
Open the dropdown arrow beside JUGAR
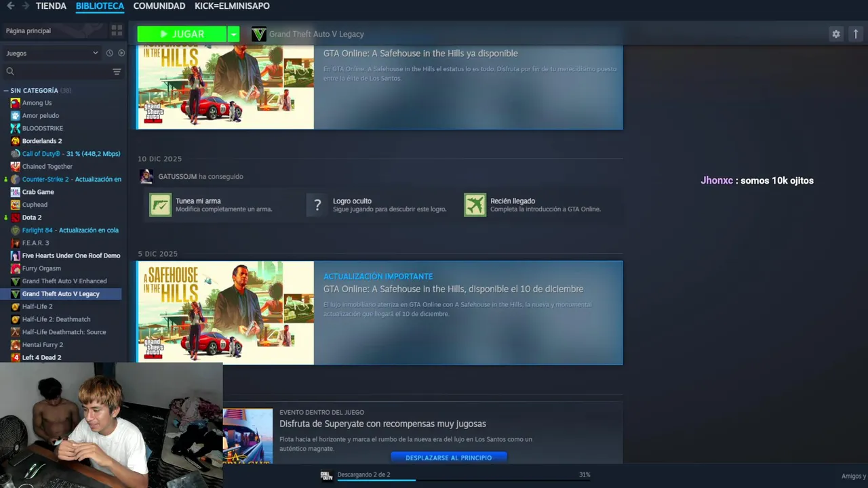pyautogui.click(x=233, y=34)
